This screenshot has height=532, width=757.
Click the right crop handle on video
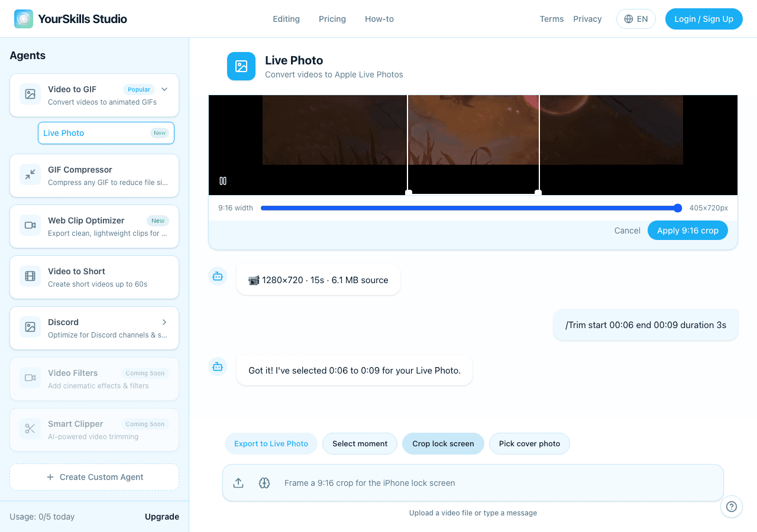538,193
